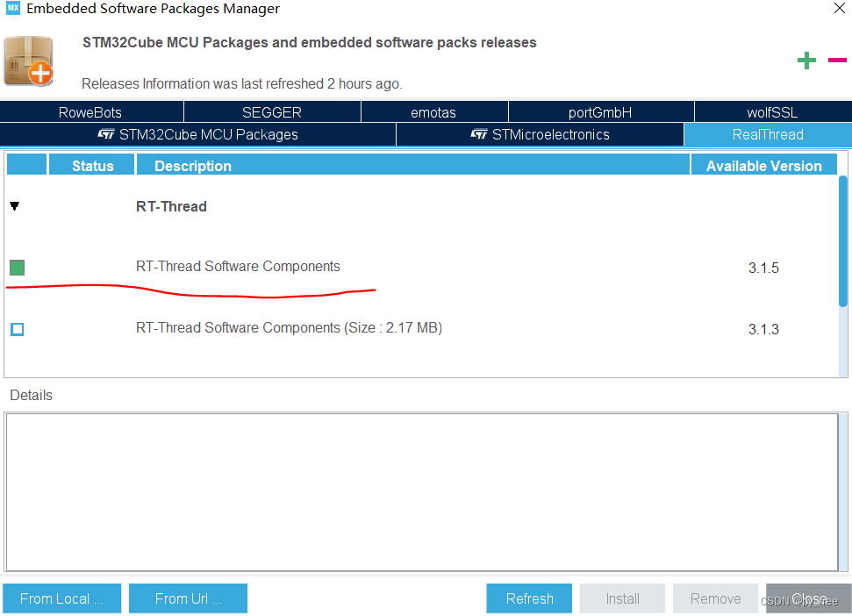852x616 pixels.
Task: Switch to the wolfSSL tab
Action: click(x=772, y=111)
